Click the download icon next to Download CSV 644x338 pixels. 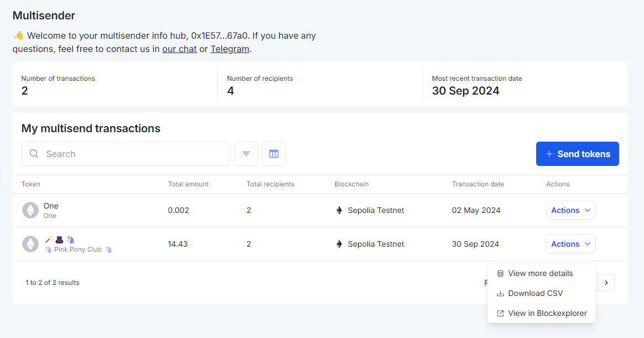pyautogui.click(x=500, y=293)
